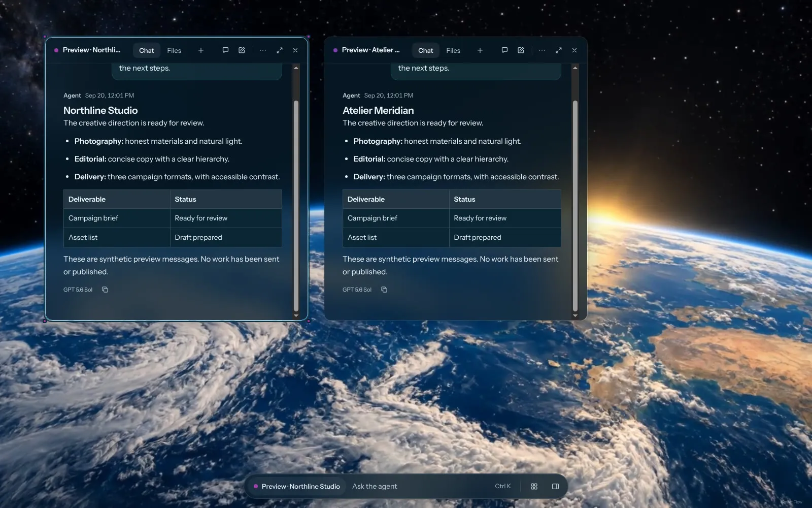Image resolution: width=812 pixels, height=508 pixels.
Task: Start a new compose in Northline window
Action: 242,50
